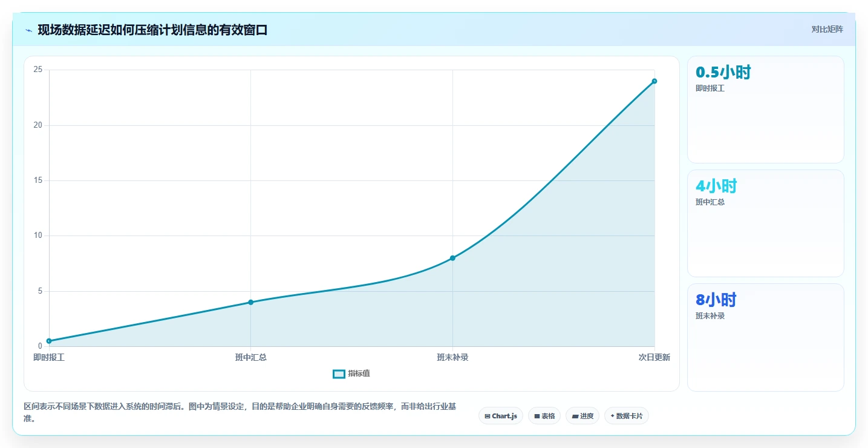Select the Chart.js tag chip
This screenshot has height=448, width=868.
click(501, 416)
